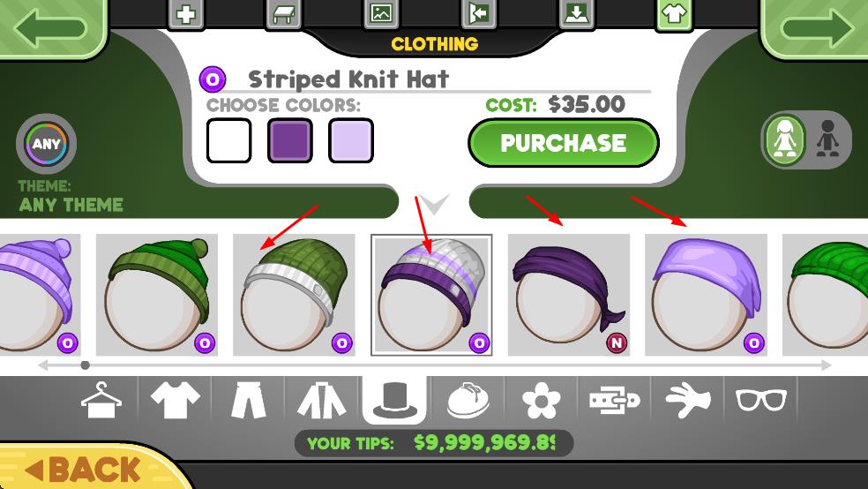This screenshot has height=489, width=868.
Task: Choose the flower accessory category icon
Action: coord(542,401)
